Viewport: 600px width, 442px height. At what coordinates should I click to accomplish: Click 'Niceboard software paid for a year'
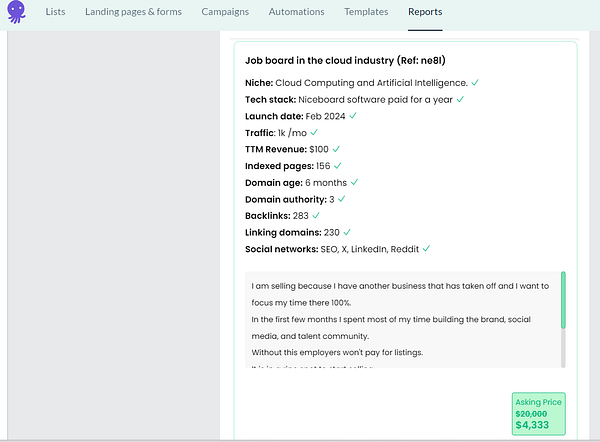(x=375, y=100)
